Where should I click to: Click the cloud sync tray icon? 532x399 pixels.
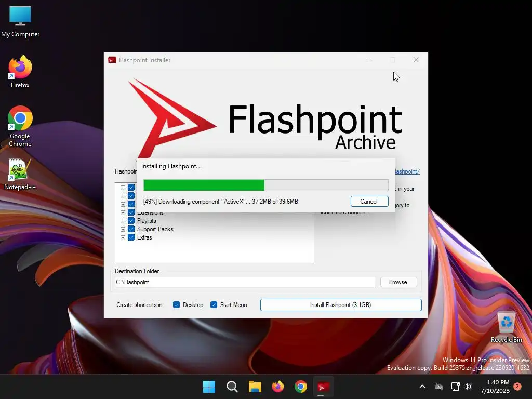click(439, 387)
